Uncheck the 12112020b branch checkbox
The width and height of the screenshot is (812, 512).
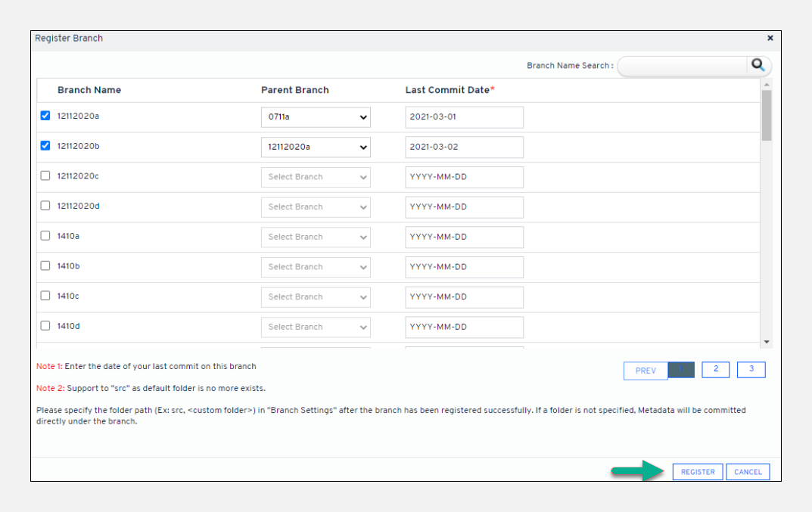[x=45, y=146]
